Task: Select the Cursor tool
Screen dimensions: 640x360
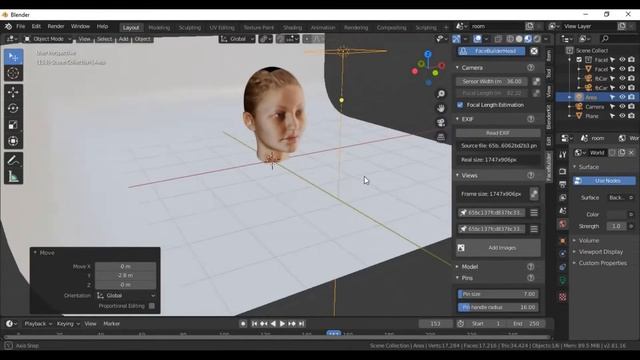Action: point(13,73)
